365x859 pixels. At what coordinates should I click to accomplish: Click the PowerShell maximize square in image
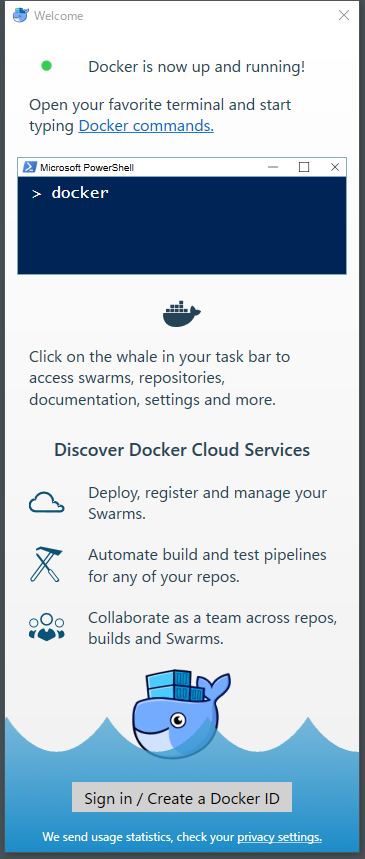tap(304, 167)
